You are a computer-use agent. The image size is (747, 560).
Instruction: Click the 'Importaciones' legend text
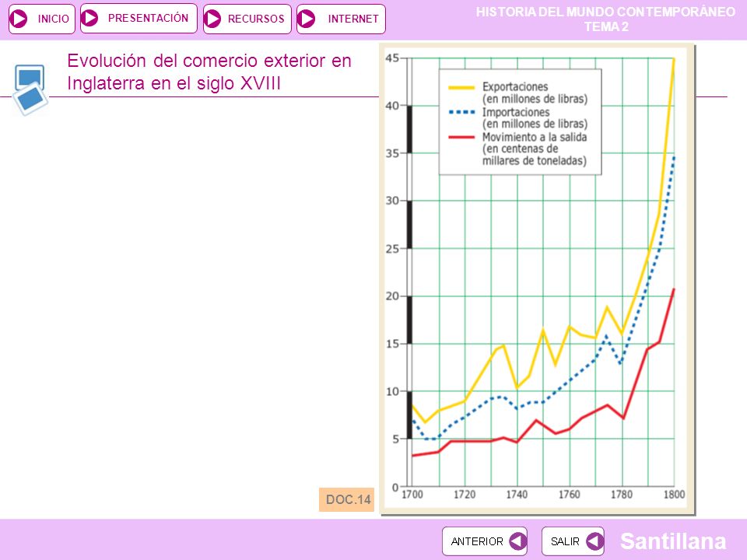pos(516,112)
